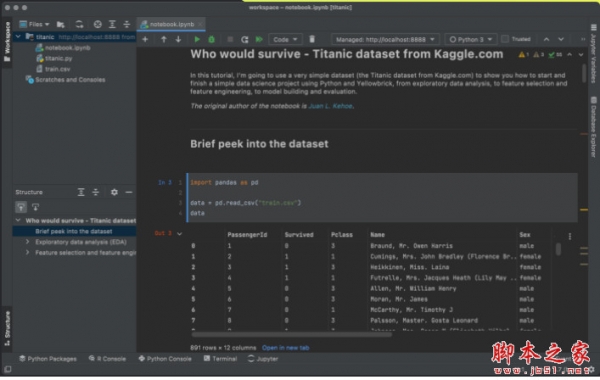This screenshot has height=380, width=600.
Task: Click the yellow warnings indicator in editor corner
Action: tap(523, 55)
